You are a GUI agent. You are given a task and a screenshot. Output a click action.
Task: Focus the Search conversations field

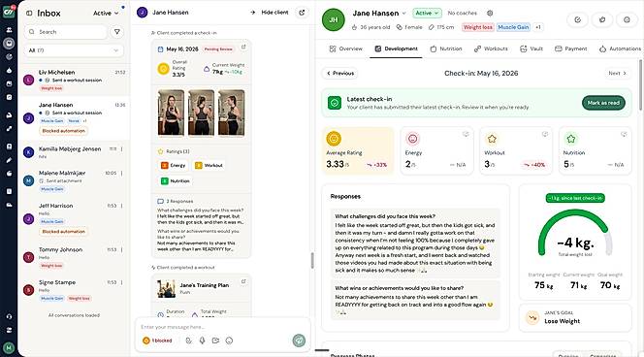tap(66, 32)
